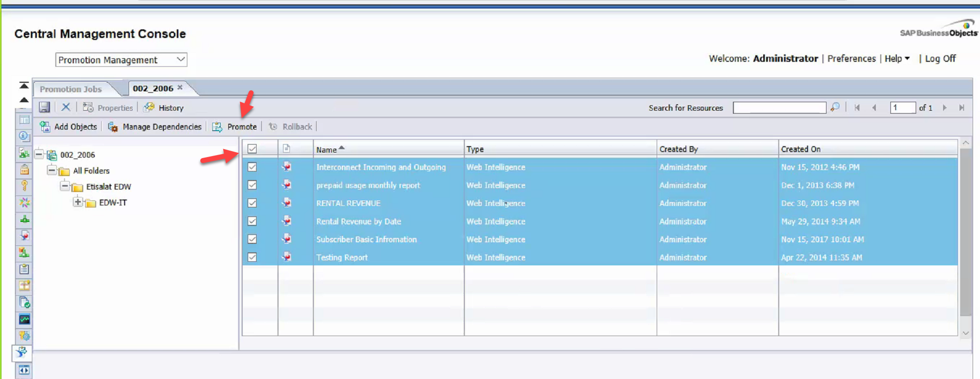The image size is (980, 379).
Task: Click scrollbar up arrow in table
Action: pyautogui.click(x=966, y=143)
